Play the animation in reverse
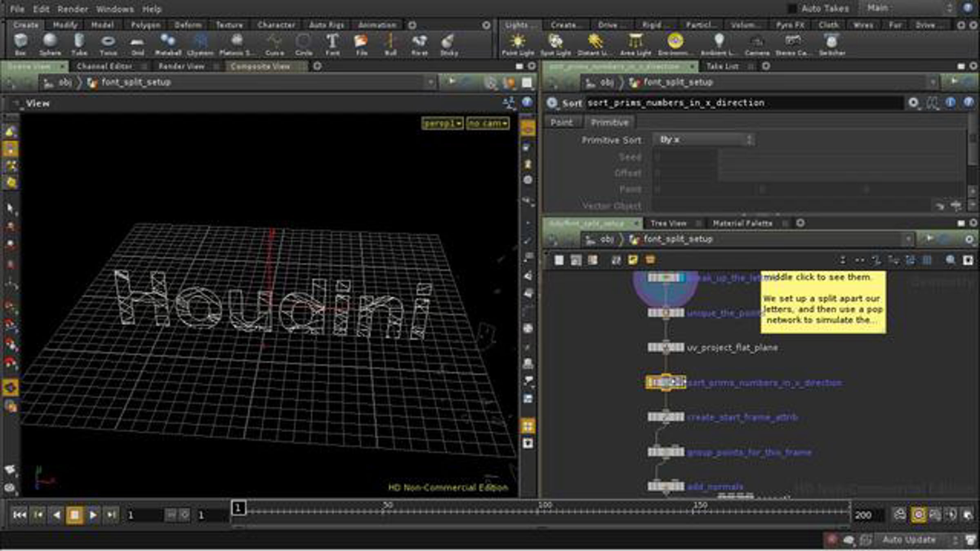This screenshot has width=980, height=551. pyautogui.click(x=56, y=515)
